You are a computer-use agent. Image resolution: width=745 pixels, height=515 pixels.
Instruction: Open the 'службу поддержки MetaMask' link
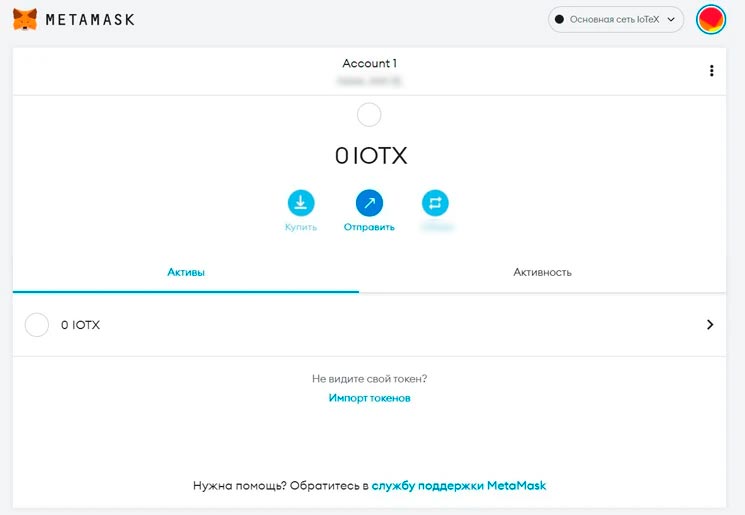point(459,485)
